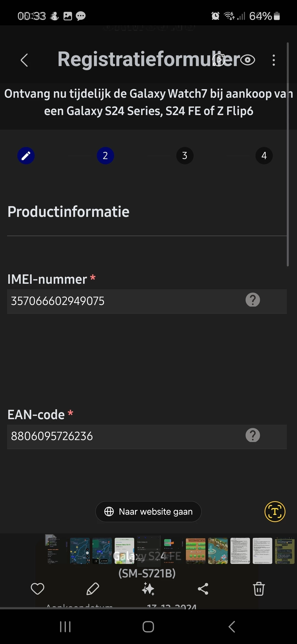Tap the AI sparkle stars icon
The height and width of the screenshot is (644, 297).
[x=148, y=589]
